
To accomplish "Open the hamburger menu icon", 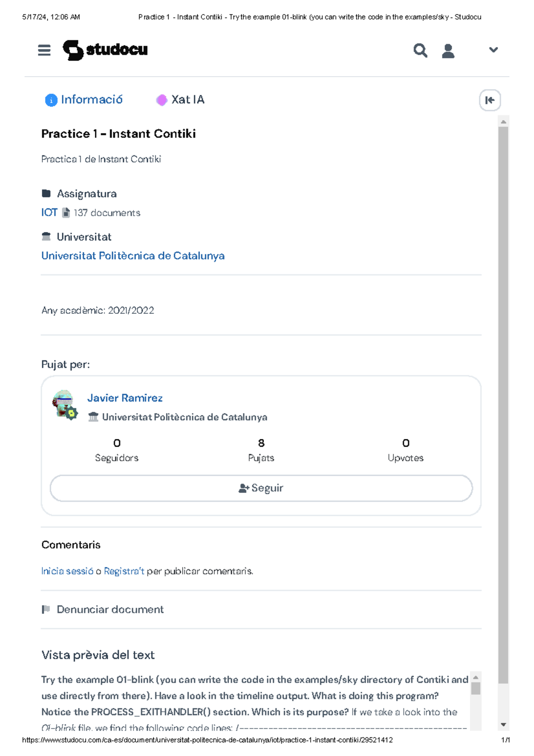I will (44, 50).
